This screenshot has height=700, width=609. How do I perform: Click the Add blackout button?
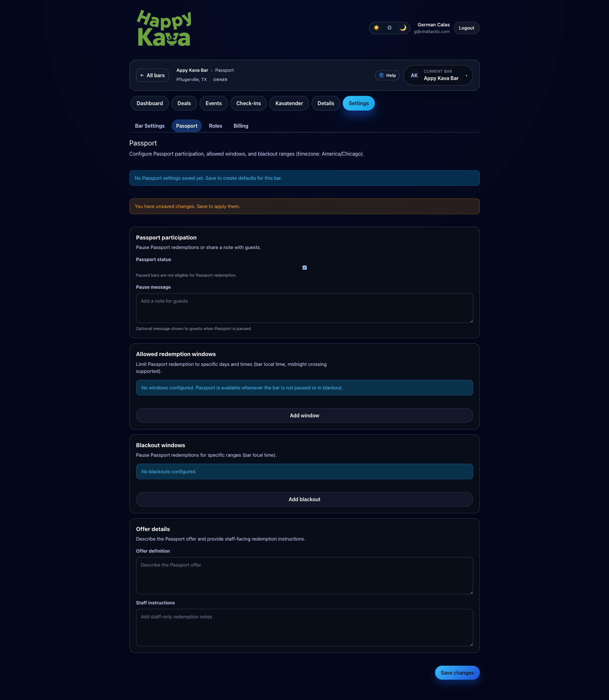304,499
